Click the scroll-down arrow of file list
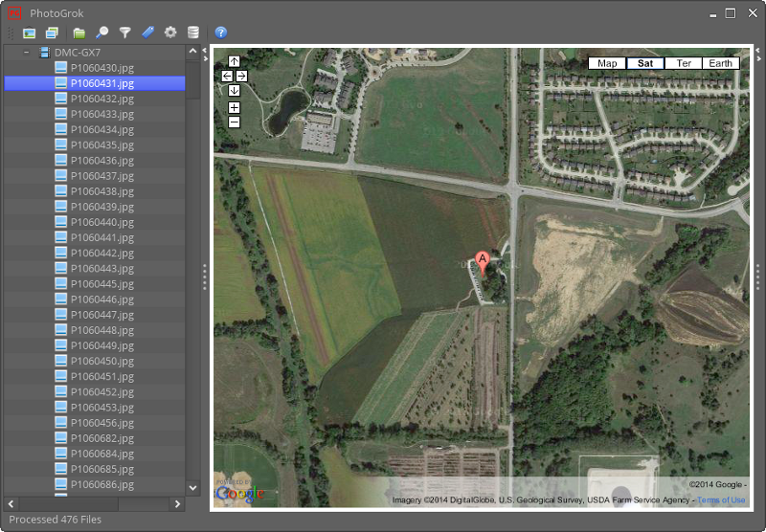Image resolution: width=766 pixels, height=532 pixels. coord(192,487)
